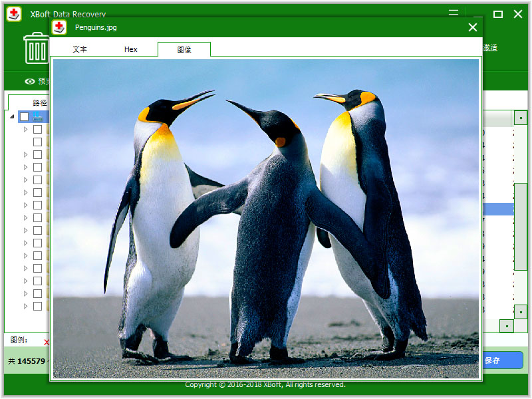Click the vertical scrollbar thumb

[521, 227]
